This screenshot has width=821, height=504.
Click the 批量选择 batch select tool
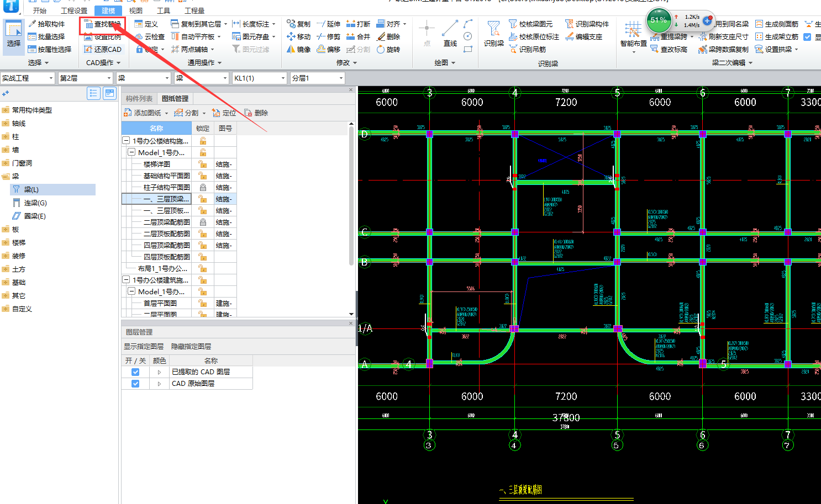(46, 36)
